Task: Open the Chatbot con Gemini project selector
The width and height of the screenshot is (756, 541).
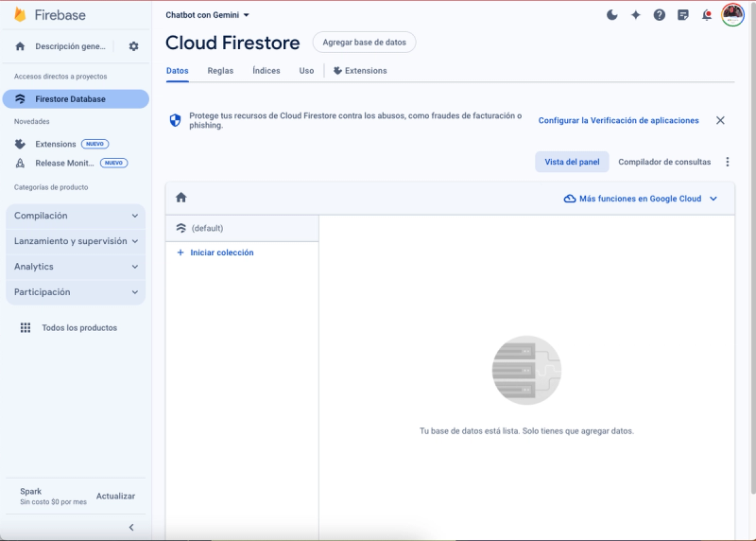Action: (x=207, y=15)
